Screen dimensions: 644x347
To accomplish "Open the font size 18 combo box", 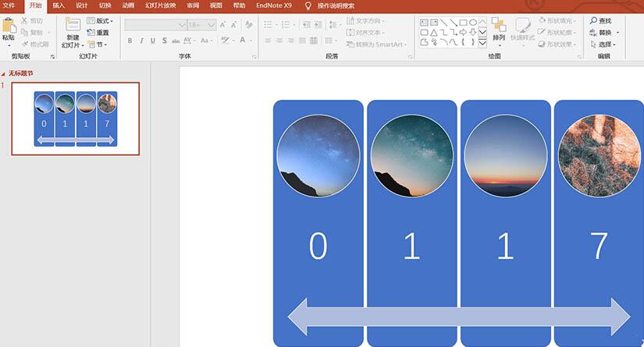I will 201,25.
